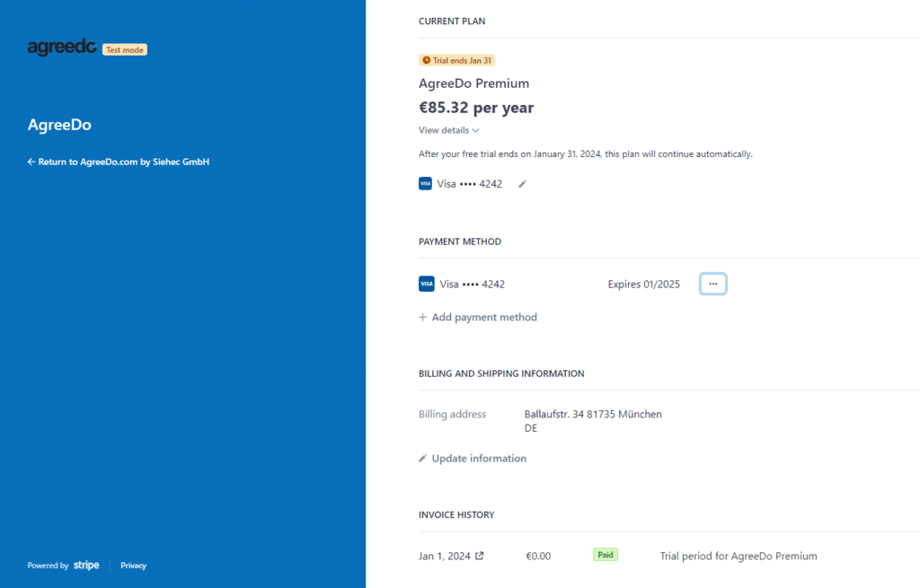Click plus icon beside Add payment method
Image resolution: width=920 pixels, height=588 pixels.
pyautogui.click(x=422, y=317)
